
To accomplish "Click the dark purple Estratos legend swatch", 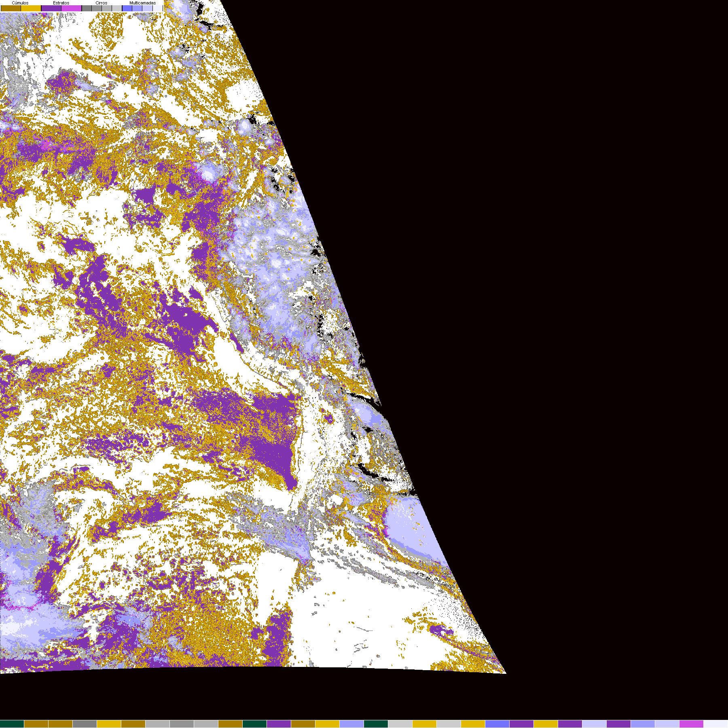I will (x=51, y=8).
